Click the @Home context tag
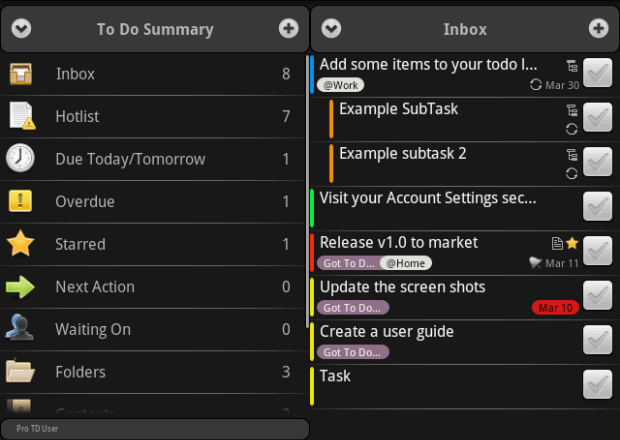Viewport: 620px width, 440px height. 406,263
